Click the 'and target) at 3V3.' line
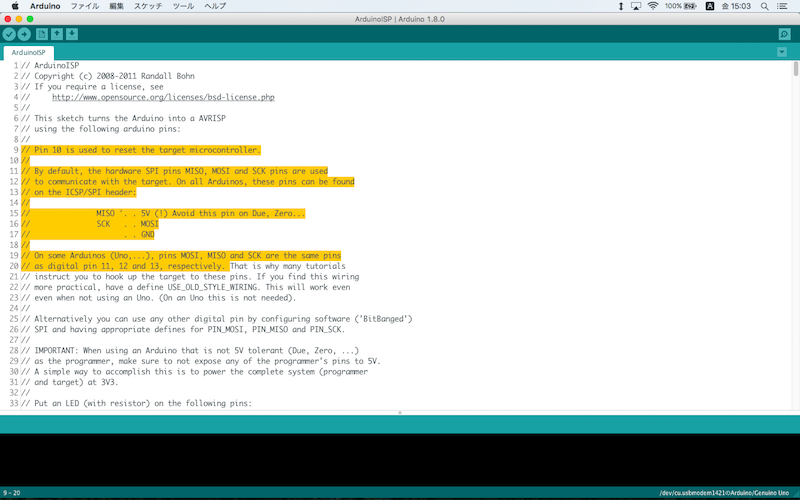 pyautogui.click(x=70, y=382)
